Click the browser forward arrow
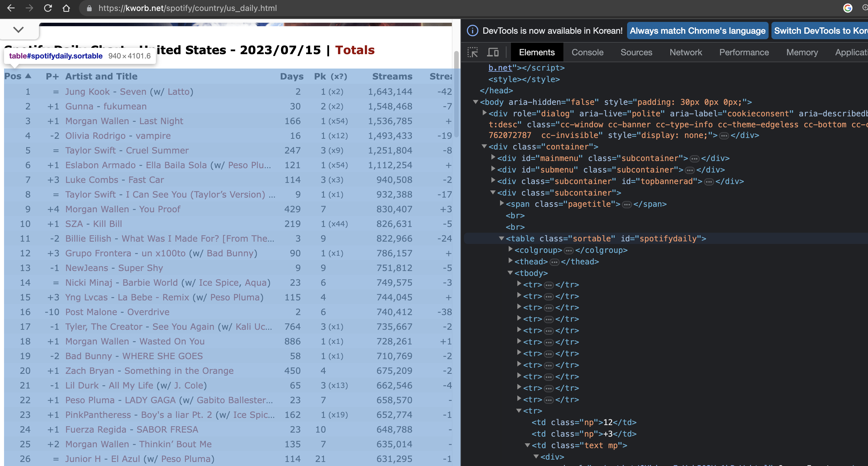868x466 pixels. (29, 8)
